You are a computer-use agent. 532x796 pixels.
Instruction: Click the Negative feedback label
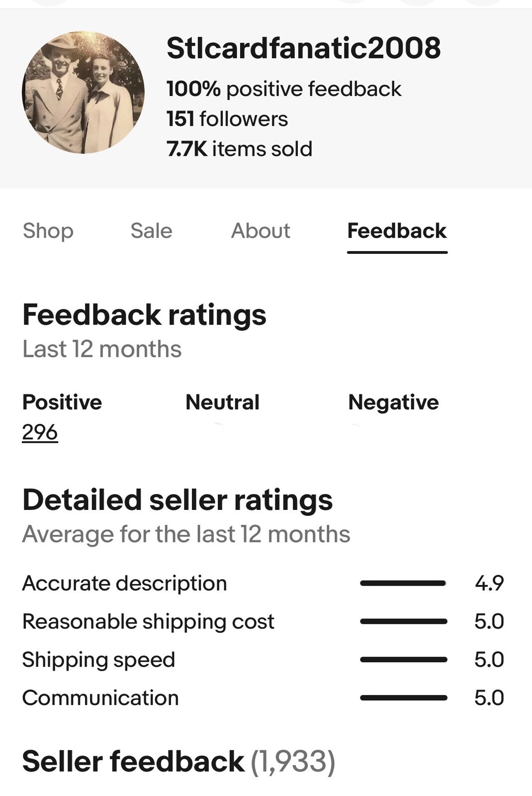393,402
